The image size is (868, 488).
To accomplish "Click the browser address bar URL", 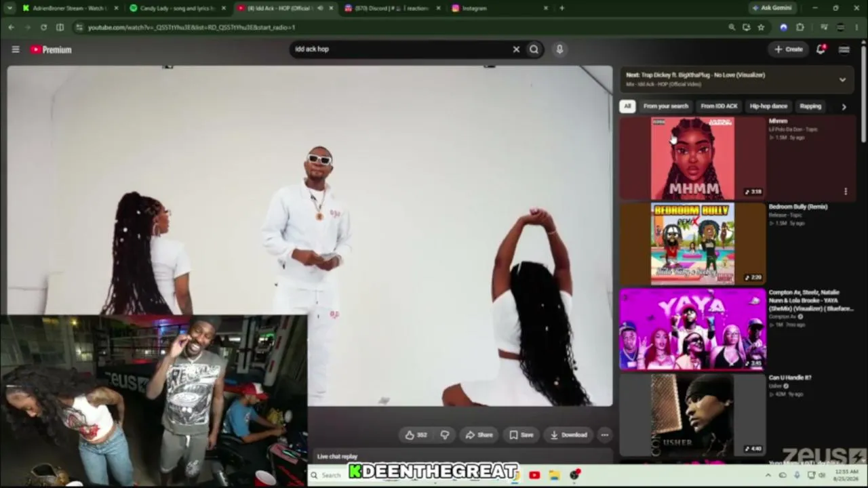I will 192,27.
